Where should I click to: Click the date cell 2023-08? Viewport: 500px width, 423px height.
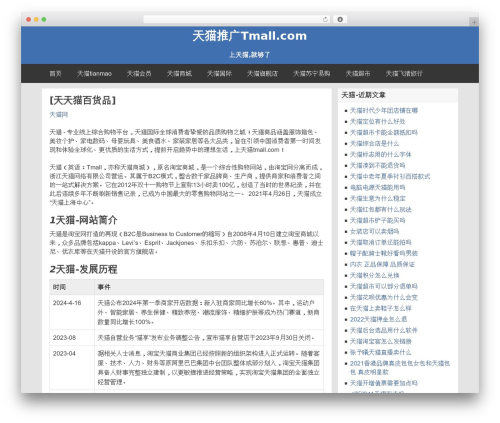tap(64, 338)
